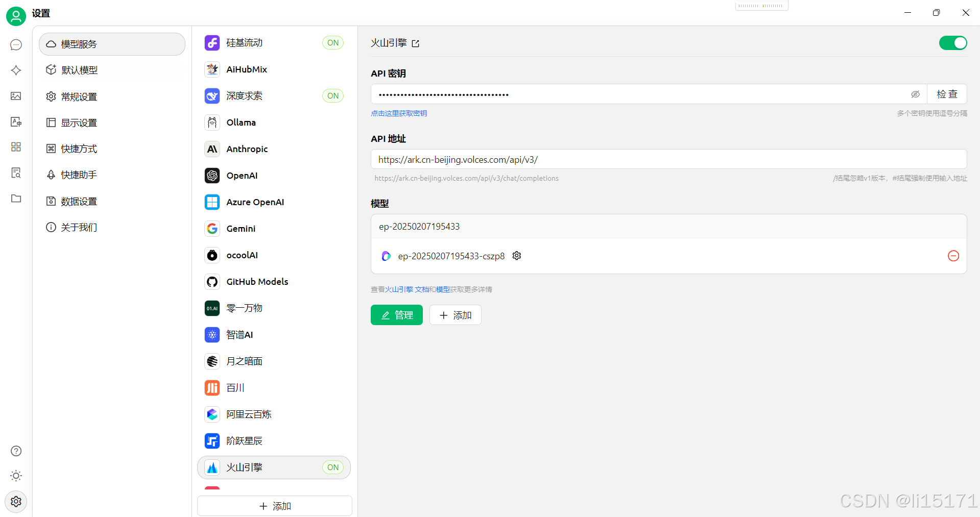Select the 阿里云百炼 provider
This screenshot has height=517, width=980.
pos(274,414)
